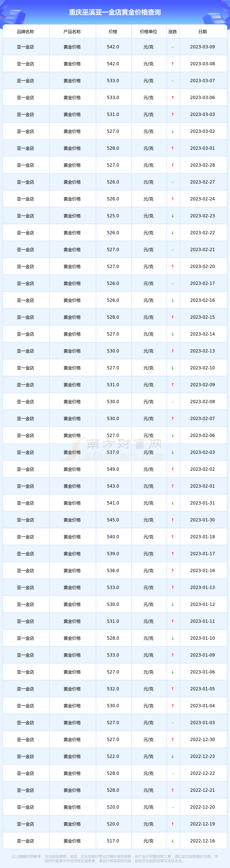Viewport: 230px width, 868px height.
Task: Select the date 2023-02-08
Action: 203,402
